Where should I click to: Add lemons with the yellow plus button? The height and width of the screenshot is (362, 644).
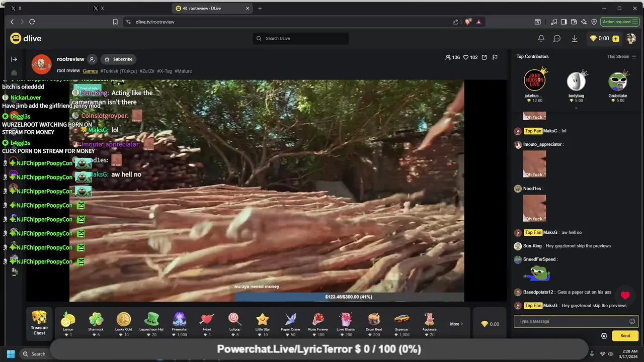616,39
